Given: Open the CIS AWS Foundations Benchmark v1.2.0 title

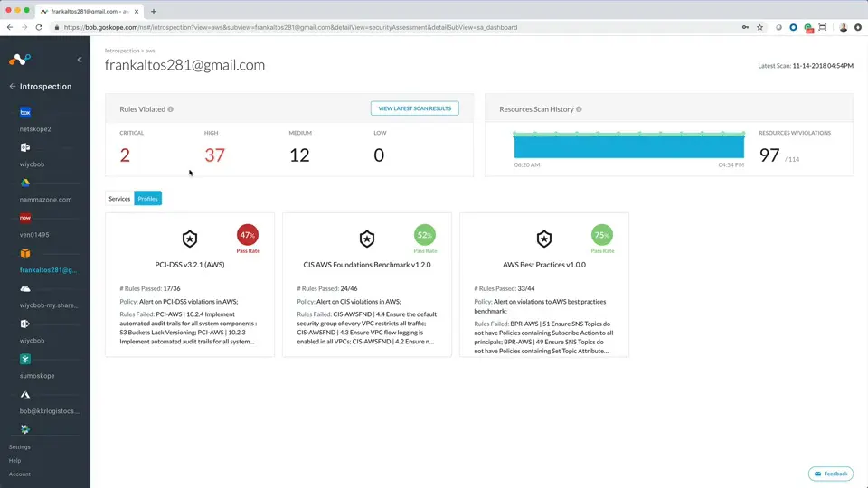Looking at the screenshot, I should (367, 265).
